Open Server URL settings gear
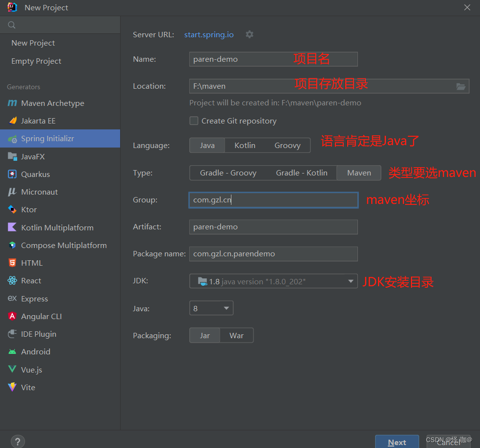This screenshot has height=448, width=480. pyautogui.click(x=250, y=35)
